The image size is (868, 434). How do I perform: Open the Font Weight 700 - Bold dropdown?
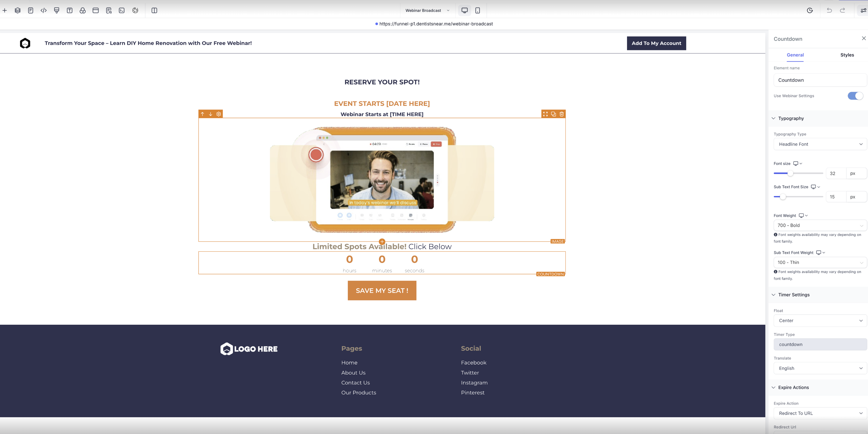[820, 225]
